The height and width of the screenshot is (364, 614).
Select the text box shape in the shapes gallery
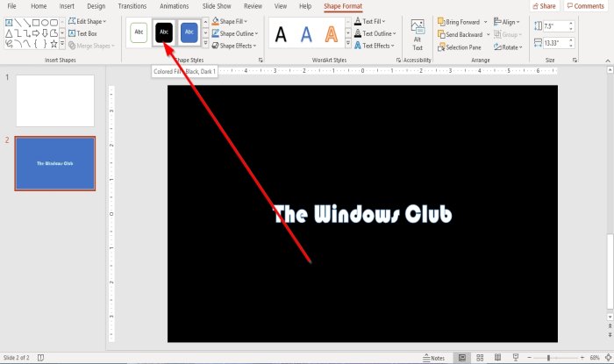9,22
